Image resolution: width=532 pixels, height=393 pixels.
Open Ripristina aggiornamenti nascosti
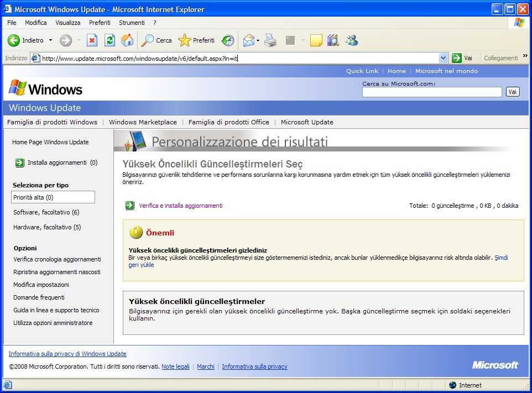[56, 272]
